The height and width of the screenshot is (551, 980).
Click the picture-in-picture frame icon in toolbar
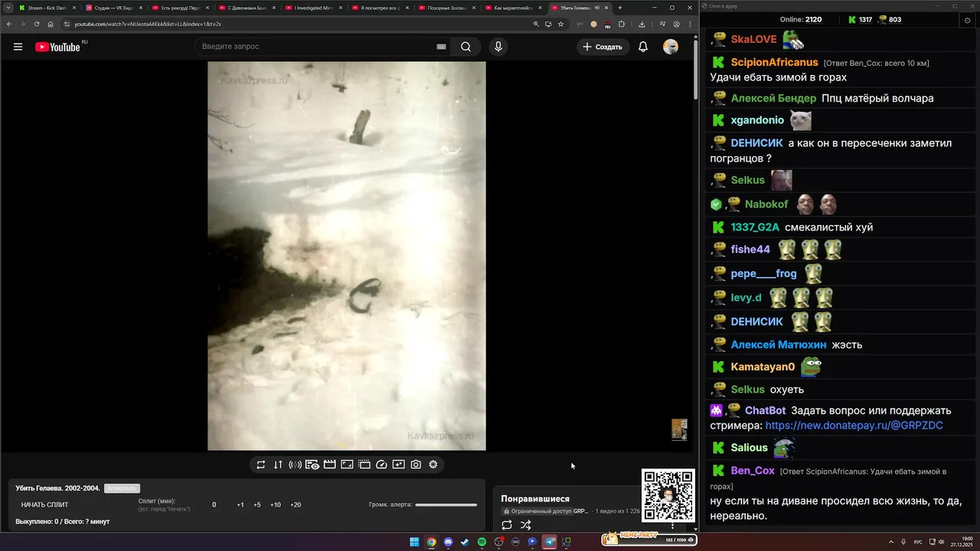pyautogui.click(x=347, y=465)
